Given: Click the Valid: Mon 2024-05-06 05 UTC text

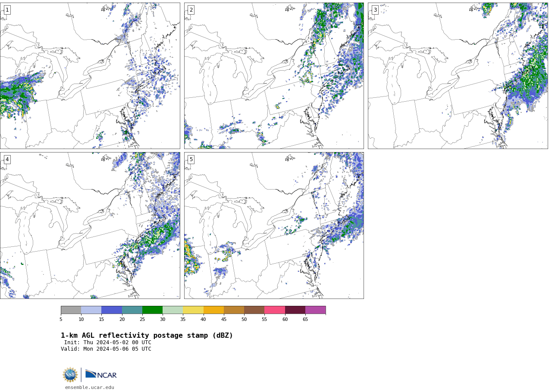Looking at the screenshot, I should pyautogui.click(x=106, y=349).
